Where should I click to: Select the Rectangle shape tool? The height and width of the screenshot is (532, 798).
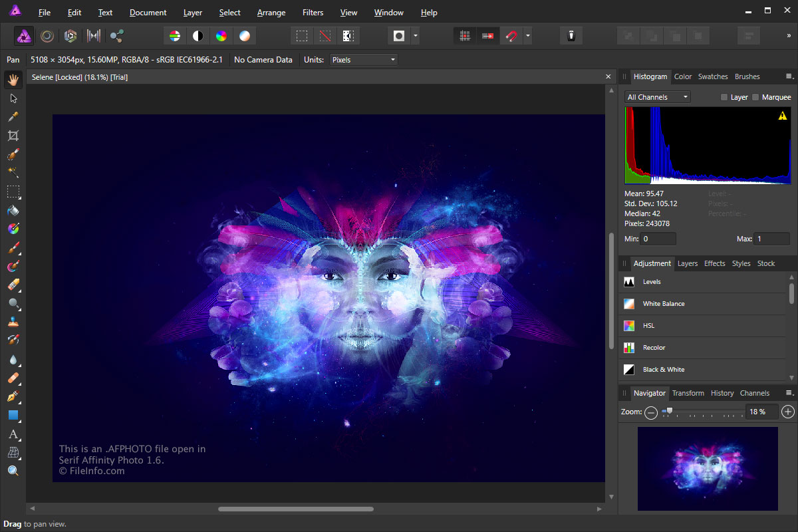coord(13,416)
